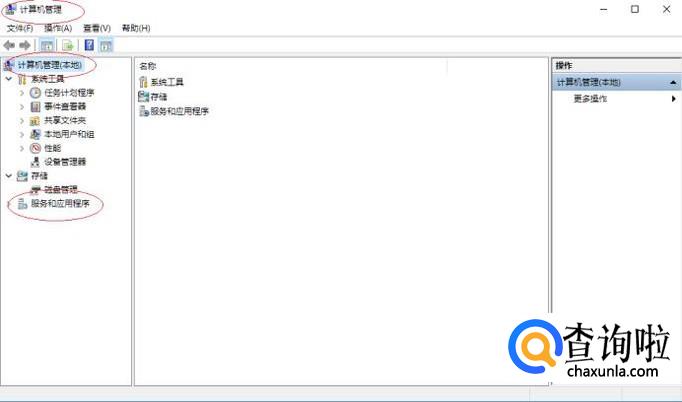Expand the 本地用户和组 node chevron
The image size is (682, 402).
[22, 134]
